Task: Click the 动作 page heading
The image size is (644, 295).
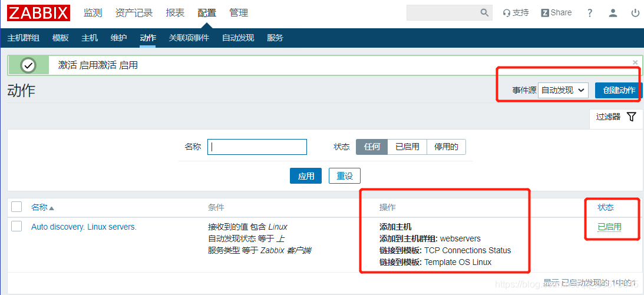Action: [x=21, y=91]
